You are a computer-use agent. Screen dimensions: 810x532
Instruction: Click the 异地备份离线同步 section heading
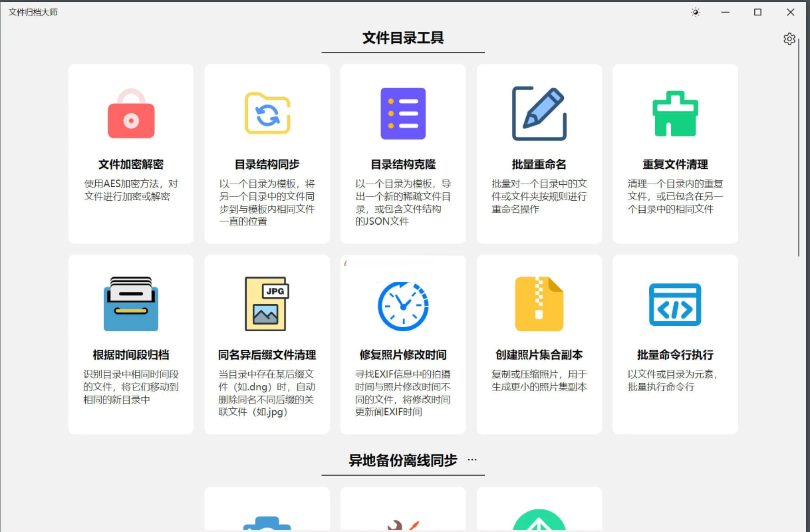pos(403,460)
